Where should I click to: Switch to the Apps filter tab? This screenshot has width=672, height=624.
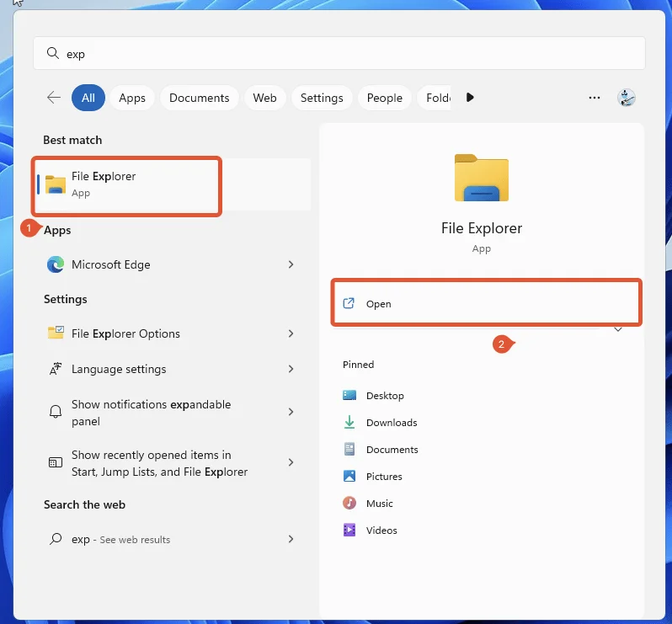(x=132, y=98)
